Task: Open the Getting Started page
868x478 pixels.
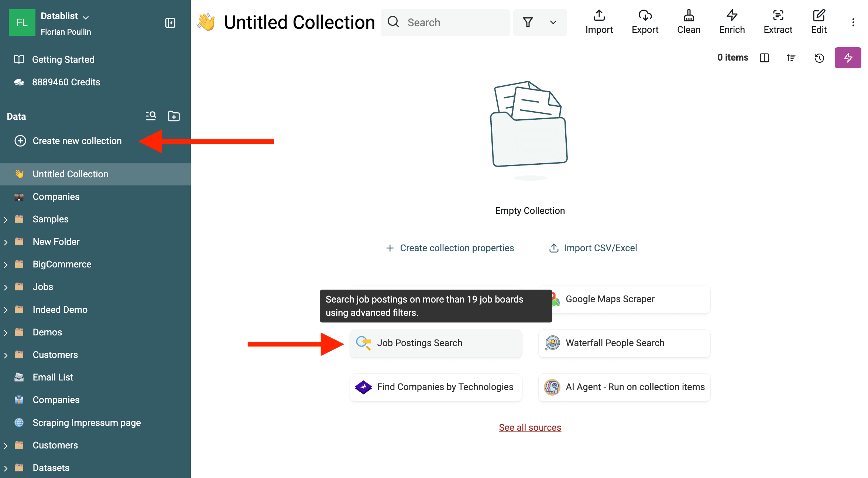Action: 63,59
